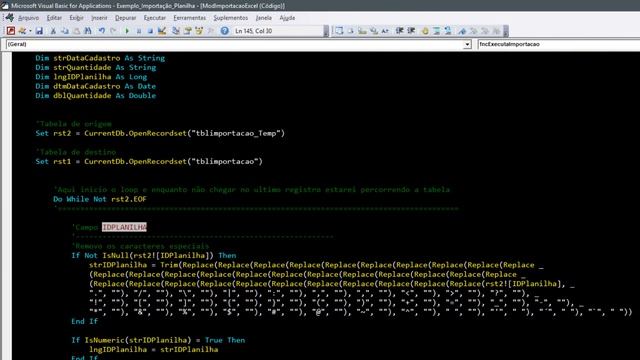This screenshot has height=360, width=640.
Task: Save the project with the floppy icon
Action: click(39, 31)
